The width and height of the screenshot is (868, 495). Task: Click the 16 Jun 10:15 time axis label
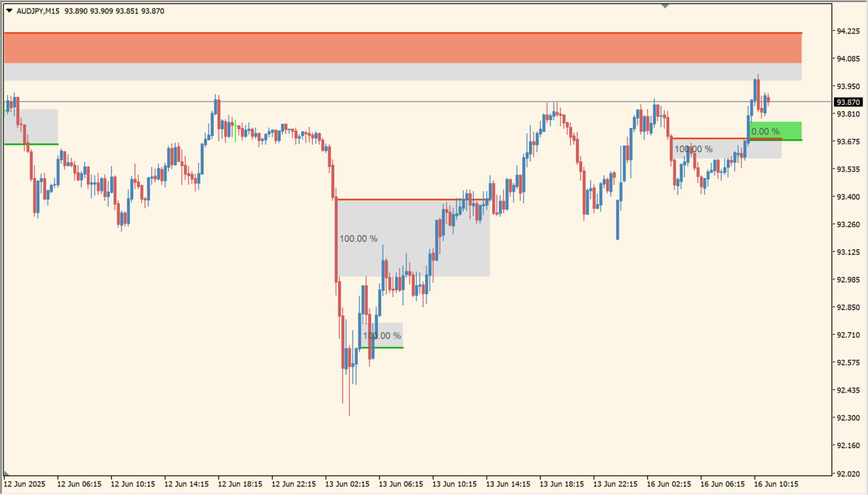[776, 484]
